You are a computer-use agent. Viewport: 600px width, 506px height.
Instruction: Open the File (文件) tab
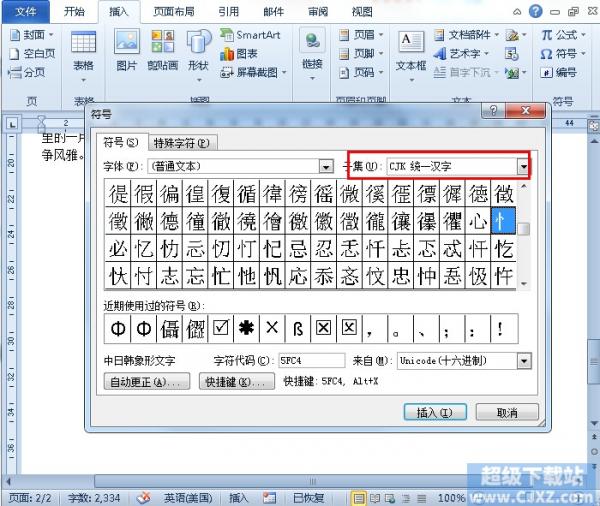click(26, 12)
